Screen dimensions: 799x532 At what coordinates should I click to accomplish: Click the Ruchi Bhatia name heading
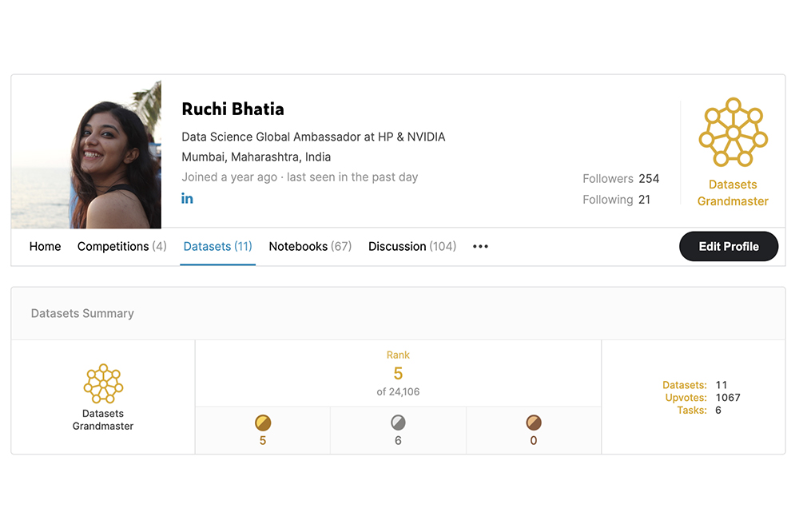point(233,109)
